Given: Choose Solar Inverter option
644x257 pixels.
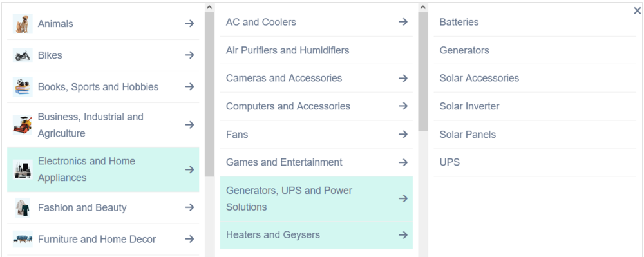Looking at the screenshot, I should pyautogui.click(x=469, y=106).
